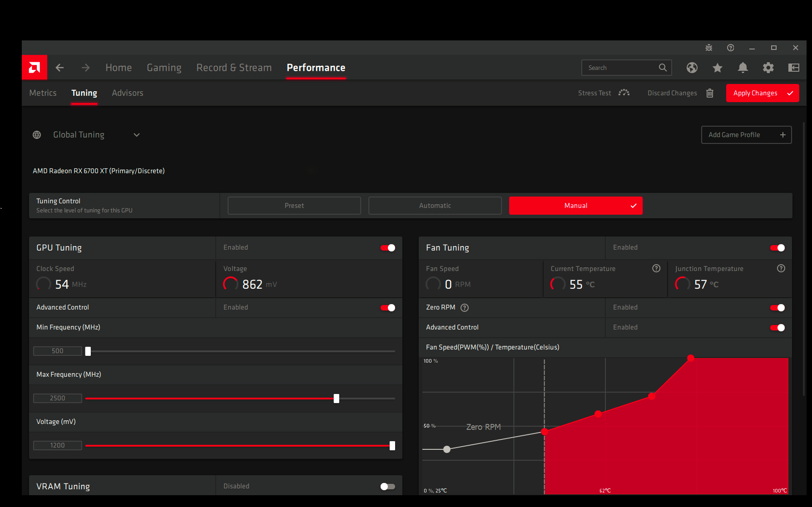Click the Global Tuning globe icon
Screen dimensions: 812x507
[37, 135]
